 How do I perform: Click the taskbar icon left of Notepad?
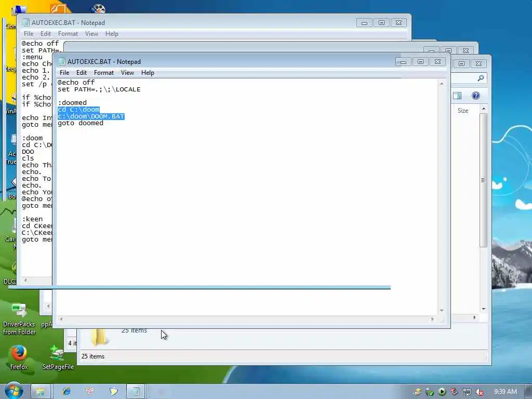coord(113,391)
